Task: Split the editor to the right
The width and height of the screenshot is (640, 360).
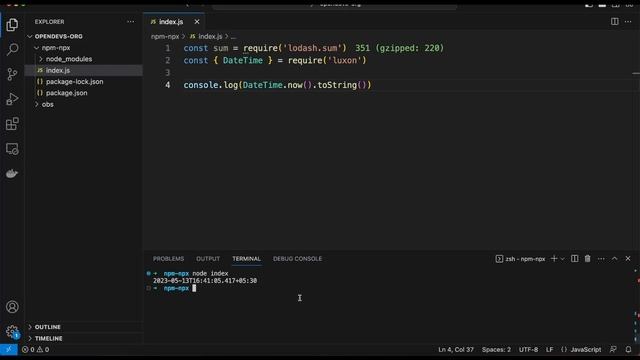Action: coord(614,22)
